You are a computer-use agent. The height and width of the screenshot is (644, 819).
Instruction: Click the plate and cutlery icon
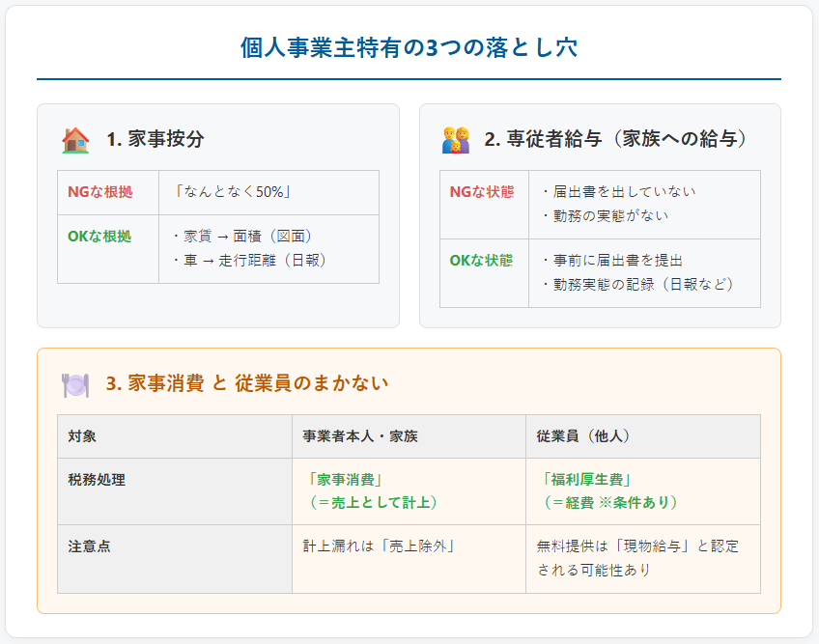click(x=75, y=384)
